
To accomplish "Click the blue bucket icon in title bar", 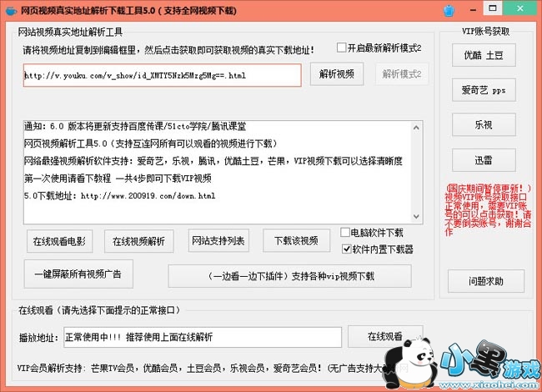I will [449, 10].
